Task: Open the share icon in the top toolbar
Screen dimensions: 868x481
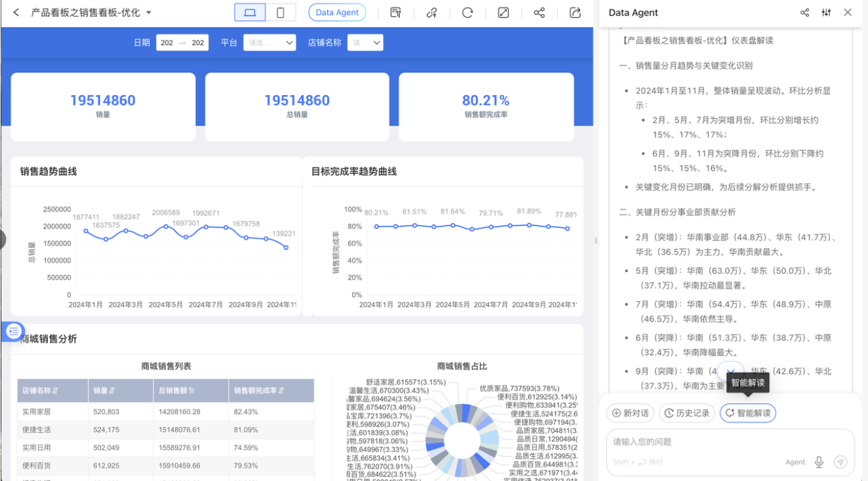Action: coord(538,12)
